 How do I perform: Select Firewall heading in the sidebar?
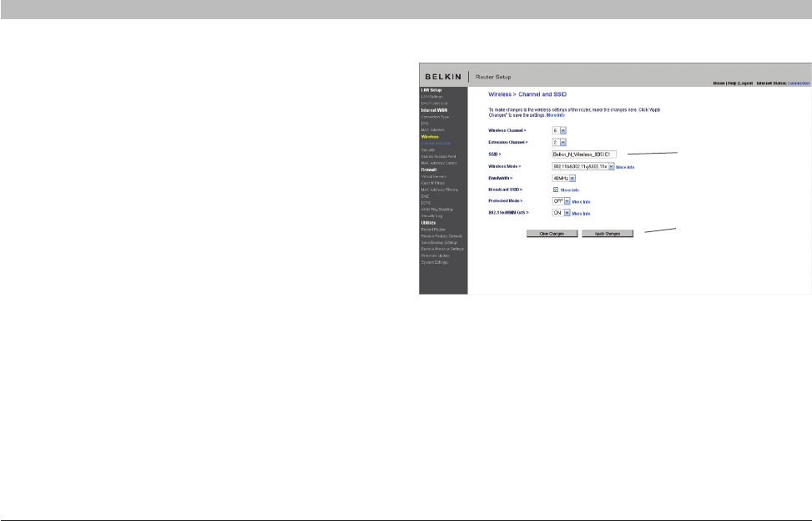[429, 169]
